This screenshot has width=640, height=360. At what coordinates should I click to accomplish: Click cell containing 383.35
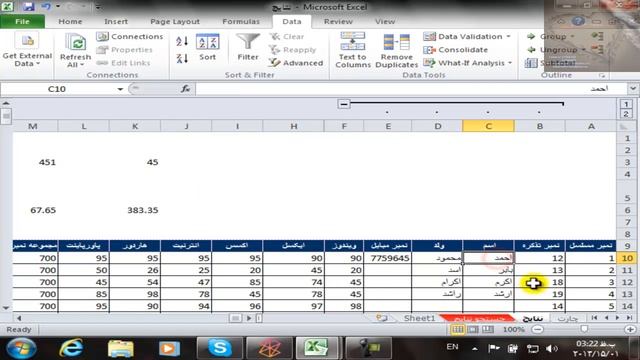coord(135,210)
